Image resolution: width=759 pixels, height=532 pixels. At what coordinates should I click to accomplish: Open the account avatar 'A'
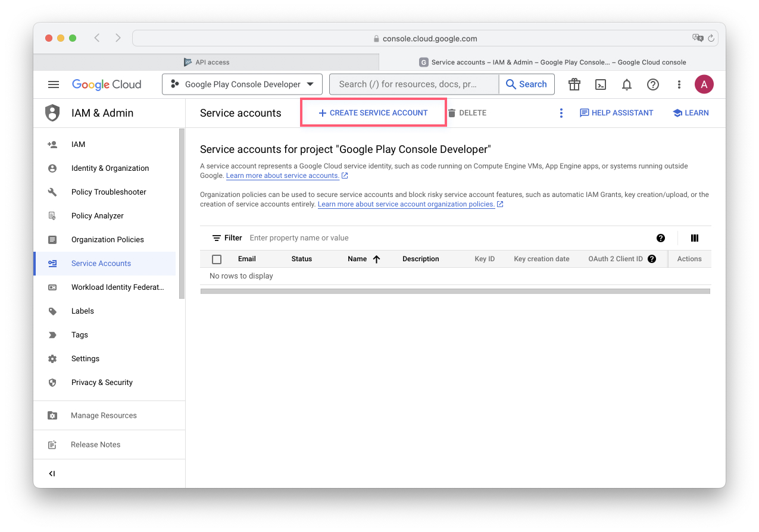point(704,85)
